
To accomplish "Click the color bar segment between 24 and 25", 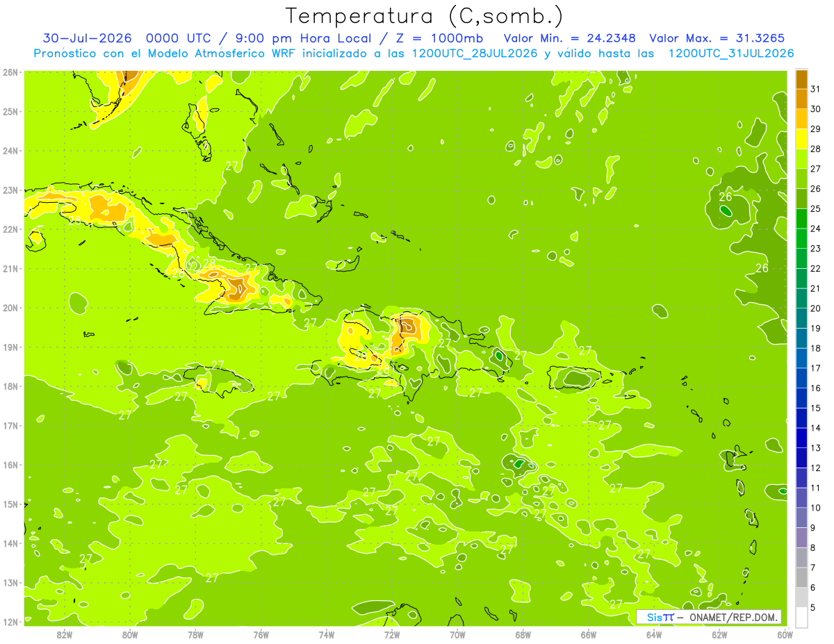I will coord(801,219).
